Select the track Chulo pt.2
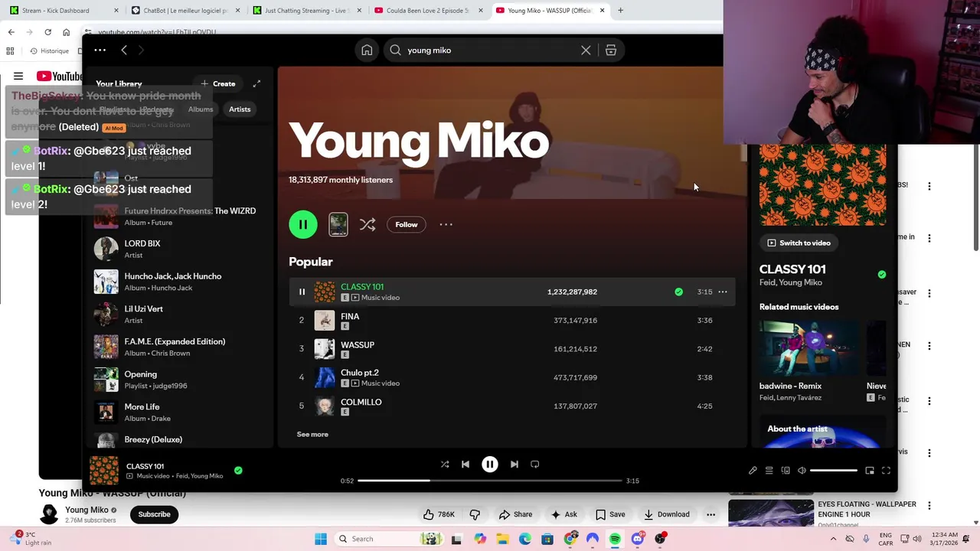The width and height of the screenshot is (980, 551). pos(511,377)
